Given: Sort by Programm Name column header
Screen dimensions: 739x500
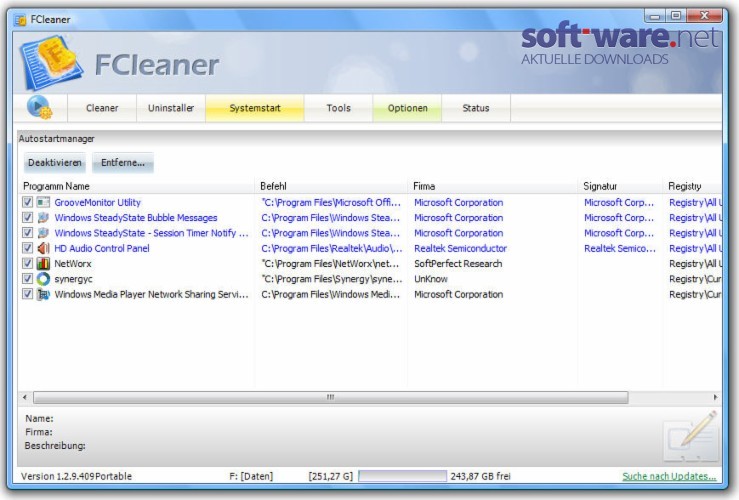Looking at the screenshot, I should [x=137, y=186].
